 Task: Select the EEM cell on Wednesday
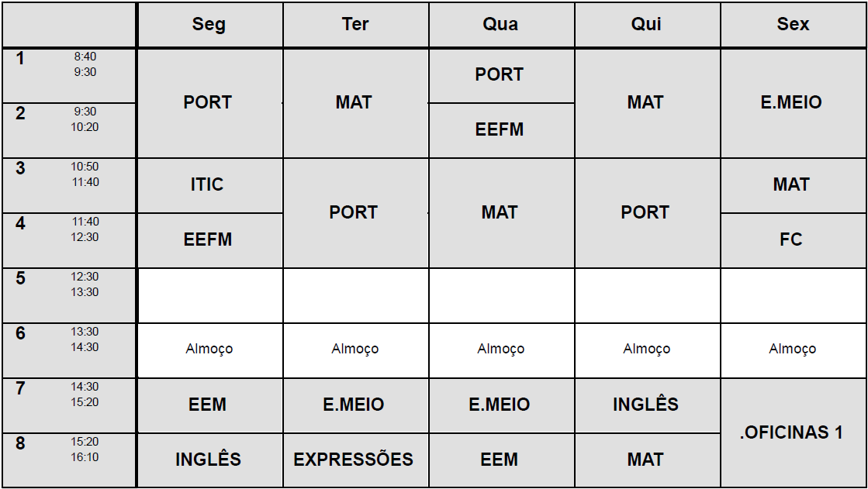click(500, 460)
